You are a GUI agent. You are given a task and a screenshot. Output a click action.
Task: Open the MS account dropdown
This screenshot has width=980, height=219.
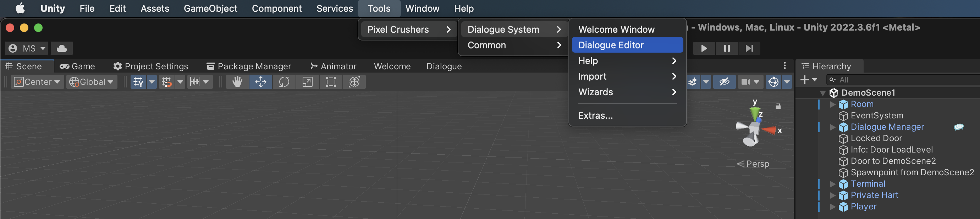pyautogui.click(x=27, y=48)
